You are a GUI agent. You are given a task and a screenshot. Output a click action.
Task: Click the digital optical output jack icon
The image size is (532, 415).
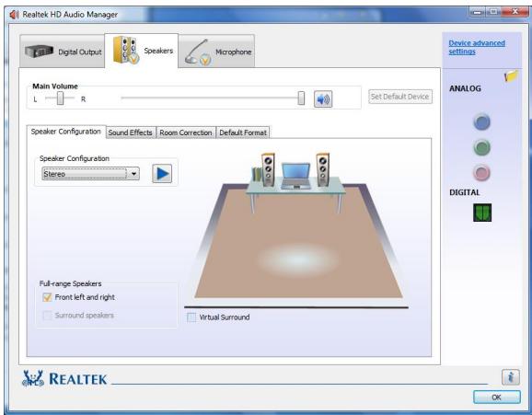pyautogui.click(x=482, y=213)
